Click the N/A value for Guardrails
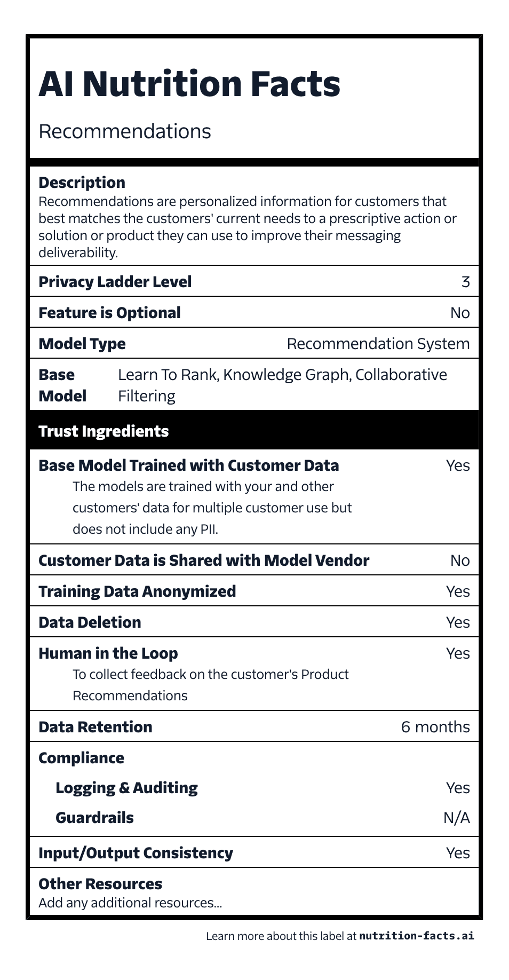Image resolution: width=509 pixels, height=980 pixels. (456, 818)
